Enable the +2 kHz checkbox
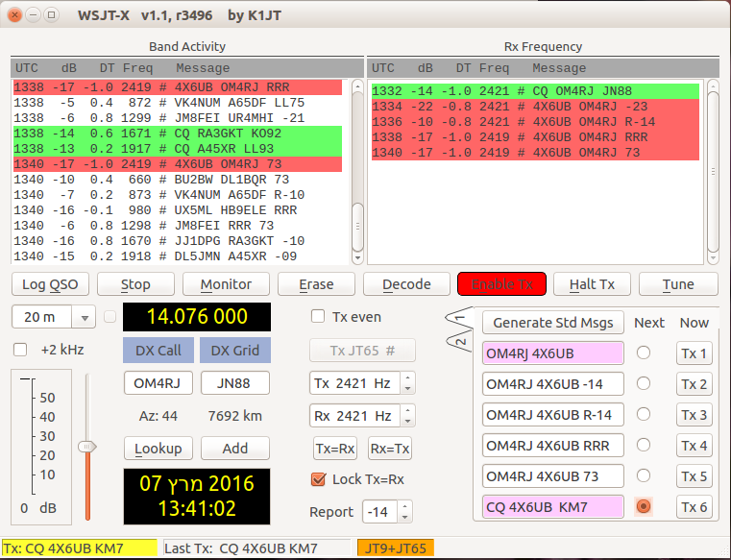 click(x=20, y=350)
